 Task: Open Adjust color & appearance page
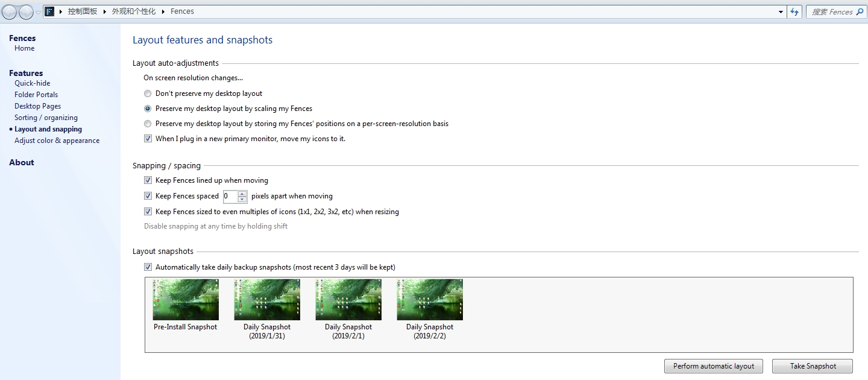[x=57, y=141]
